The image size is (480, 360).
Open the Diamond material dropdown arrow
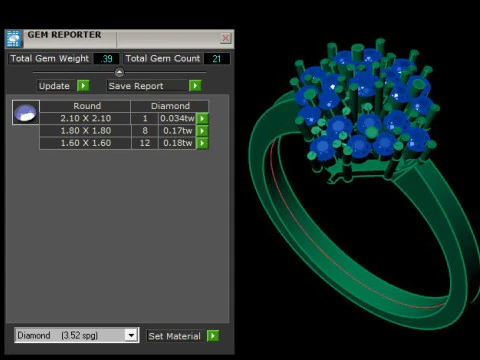tap(131, 335)
